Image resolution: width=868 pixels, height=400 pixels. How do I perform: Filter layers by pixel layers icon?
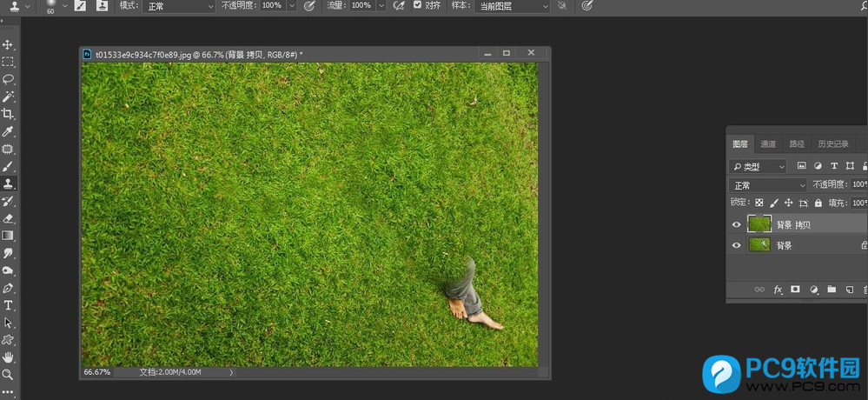pyautogui.click(x=801, y=165)
